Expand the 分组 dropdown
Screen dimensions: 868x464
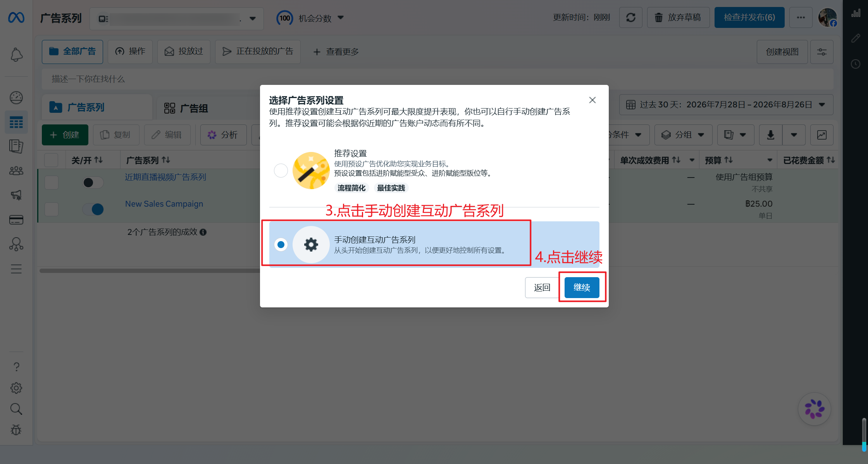pos(683,135)
